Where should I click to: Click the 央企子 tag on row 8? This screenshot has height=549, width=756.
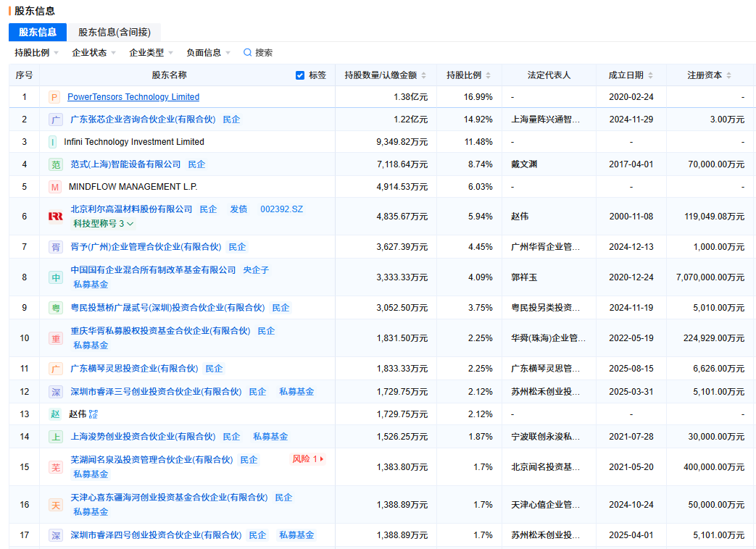(256, 269)
